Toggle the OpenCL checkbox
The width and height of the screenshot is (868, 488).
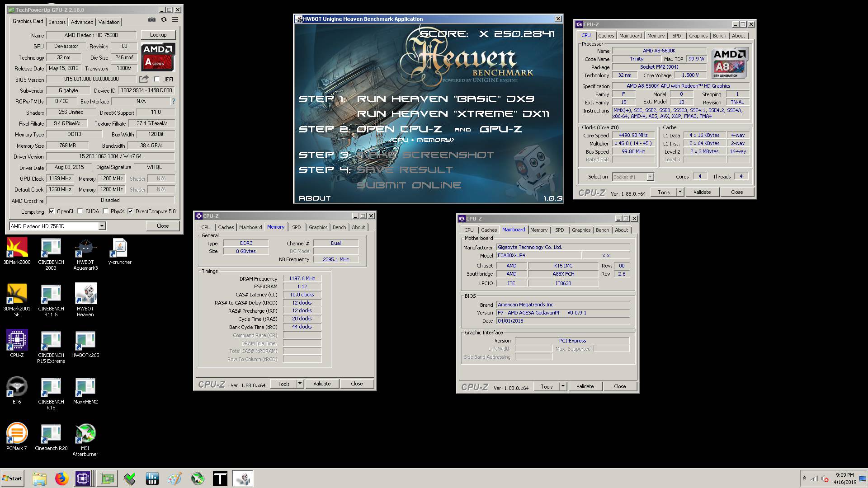pos(52,211)
